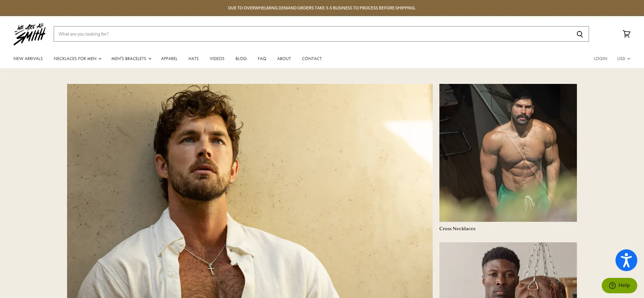Click the We Are All Smith logo
Viewport: 644px width, 298px height.
pyautogui.click(x=30, y=34)
